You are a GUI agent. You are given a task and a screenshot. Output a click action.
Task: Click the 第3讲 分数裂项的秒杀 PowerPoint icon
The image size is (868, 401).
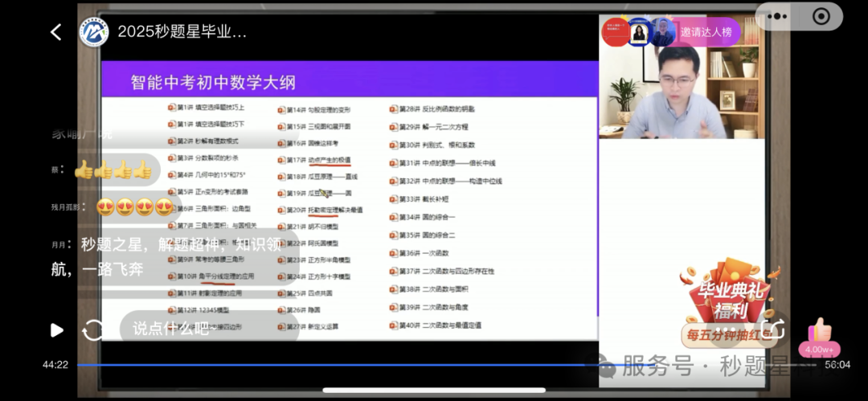[x=172, y=158]
